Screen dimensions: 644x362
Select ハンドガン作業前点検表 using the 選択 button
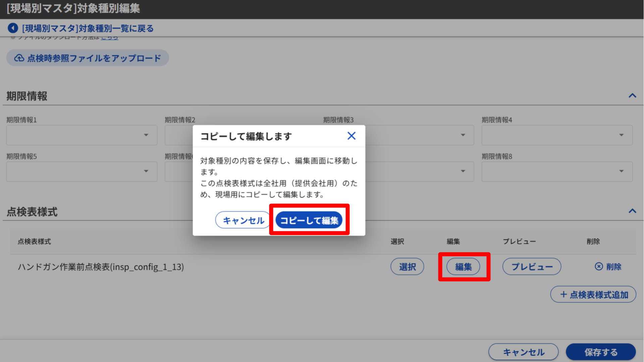(407, 266)
